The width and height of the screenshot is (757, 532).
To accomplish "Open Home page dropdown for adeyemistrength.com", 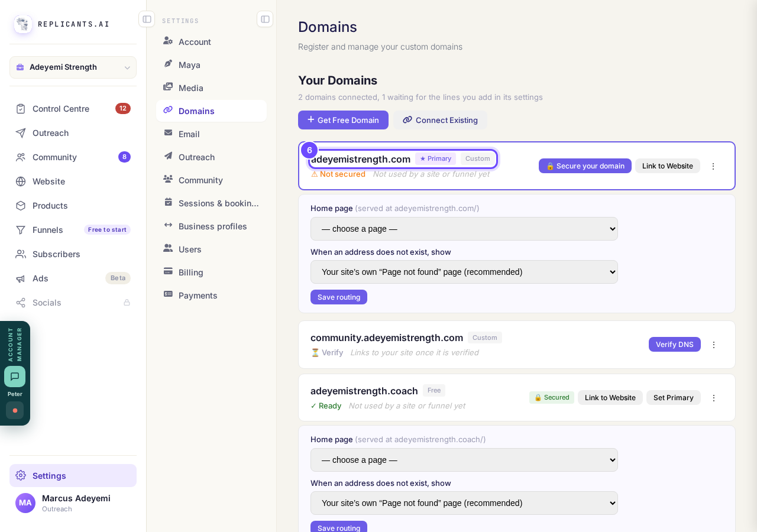I will tap(464, 229).
